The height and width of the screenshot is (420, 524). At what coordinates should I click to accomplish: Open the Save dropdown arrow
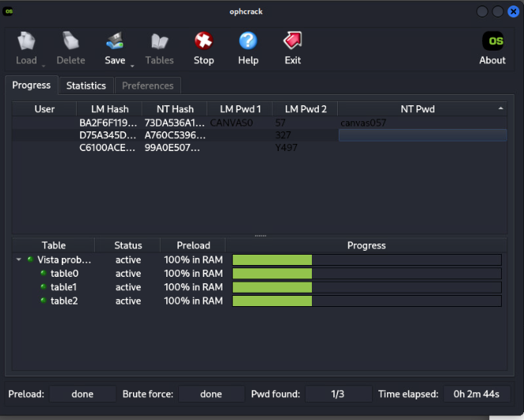click(132, 65)
